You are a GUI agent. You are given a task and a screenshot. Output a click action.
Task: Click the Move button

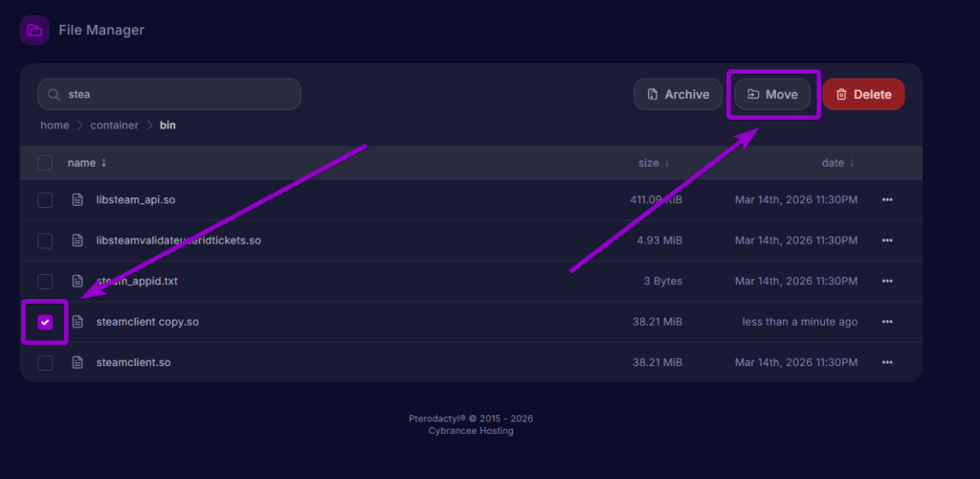pos(772,95)
